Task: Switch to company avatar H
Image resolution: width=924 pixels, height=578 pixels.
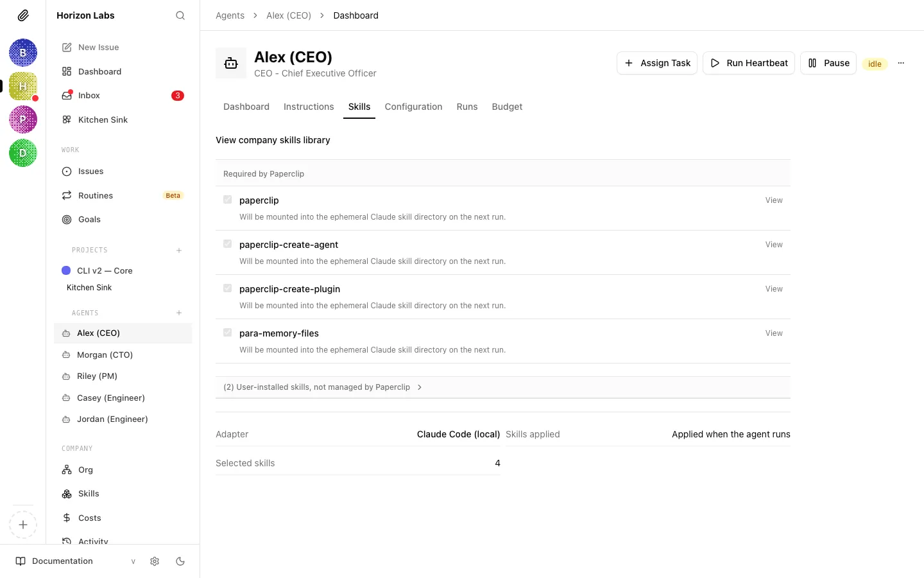Action: tap(23, 86)
